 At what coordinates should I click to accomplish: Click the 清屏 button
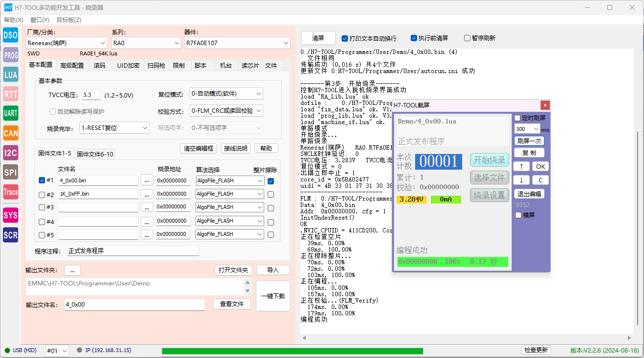click(318, 38)
